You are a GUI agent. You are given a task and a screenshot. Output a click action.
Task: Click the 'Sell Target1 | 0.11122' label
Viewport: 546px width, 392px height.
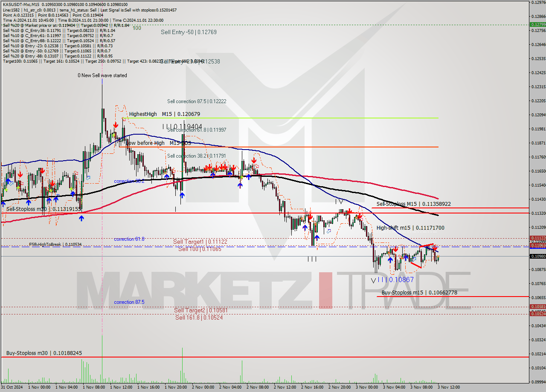click(x=200, y=242)
